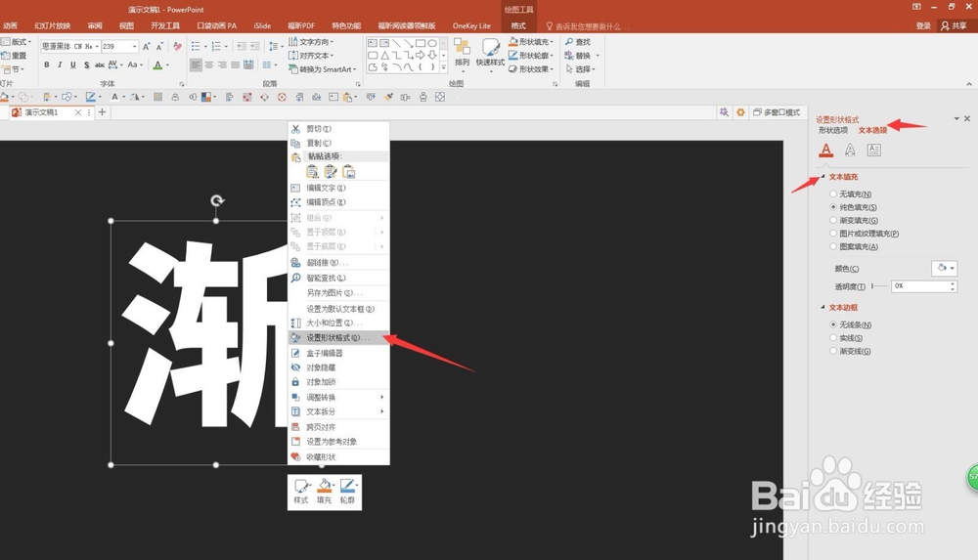Choose Gradient fill (渐变填充) radio button

tap(833, 220)
